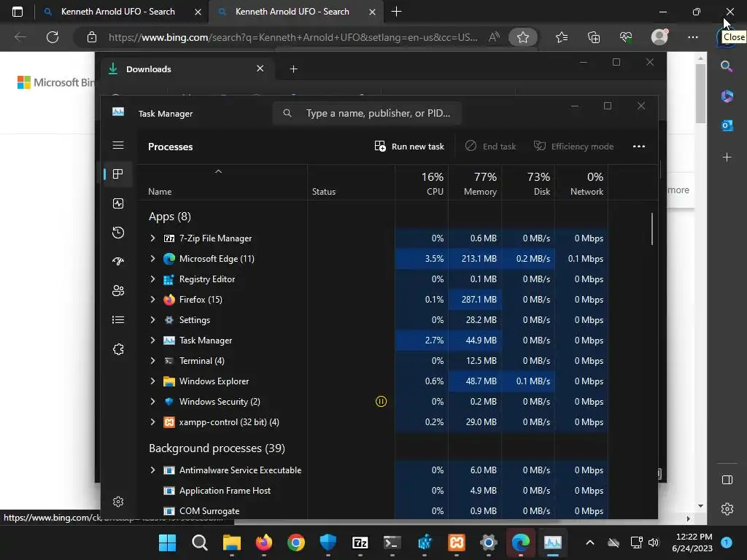747x560 pixels.
Task: Open App history page in sidebar
Action: 118,233
